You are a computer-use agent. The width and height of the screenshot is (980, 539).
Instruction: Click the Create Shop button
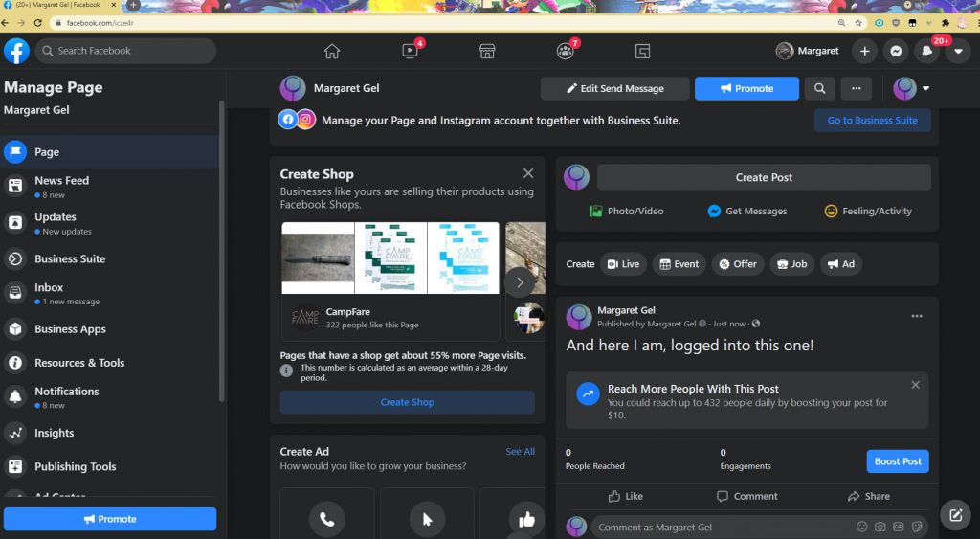tap(407, 402)
